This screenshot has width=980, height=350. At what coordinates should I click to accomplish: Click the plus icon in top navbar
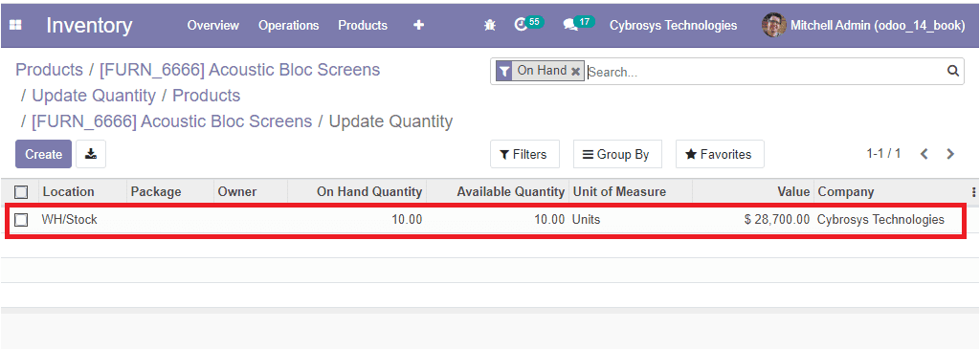click(x=419, y=25)
